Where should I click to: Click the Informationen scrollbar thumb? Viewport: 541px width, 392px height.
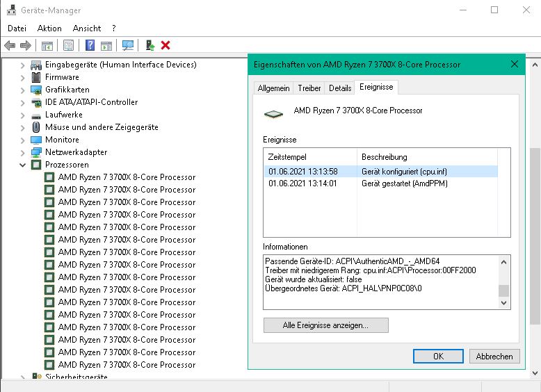click(503, 291)
